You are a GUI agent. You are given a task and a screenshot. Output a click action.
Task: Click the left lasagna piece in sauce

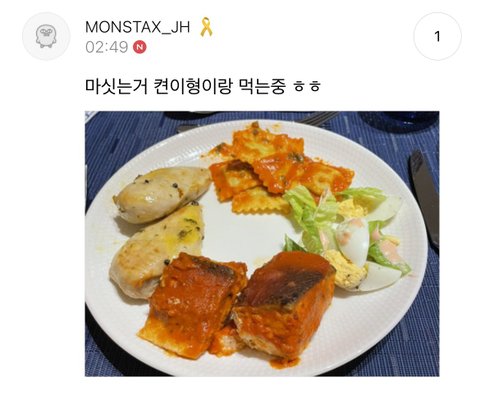(193, 305)
